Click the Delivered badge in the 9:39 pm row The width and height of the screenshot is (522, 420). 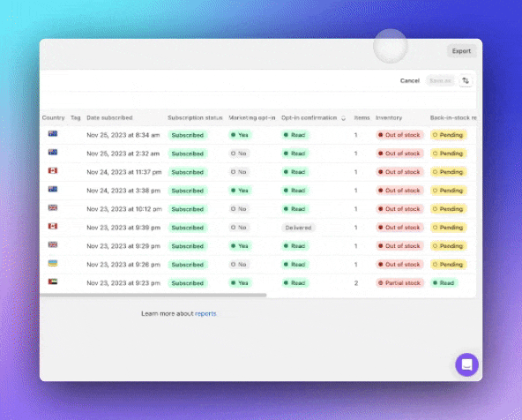298,228
